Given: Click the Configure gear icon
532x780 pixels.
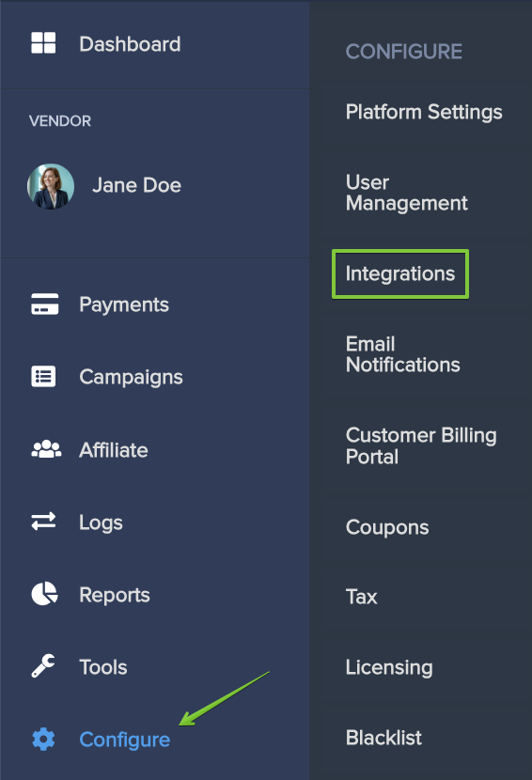Looking at the screenshot, I should coord(43,740).
